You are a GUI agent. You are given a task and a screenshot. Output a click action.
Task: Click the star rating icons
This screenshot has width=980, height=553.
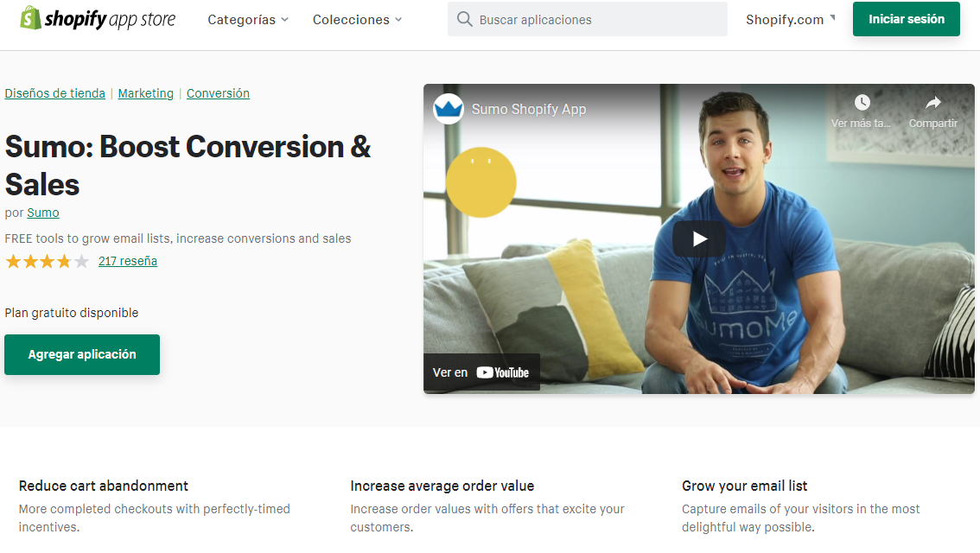tap(48, 261)
